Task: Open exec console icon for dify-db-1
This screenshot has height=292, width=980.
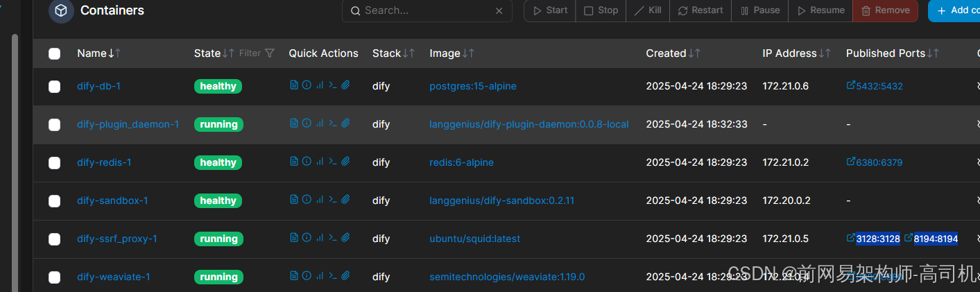Action: click(x=333, y=85)
